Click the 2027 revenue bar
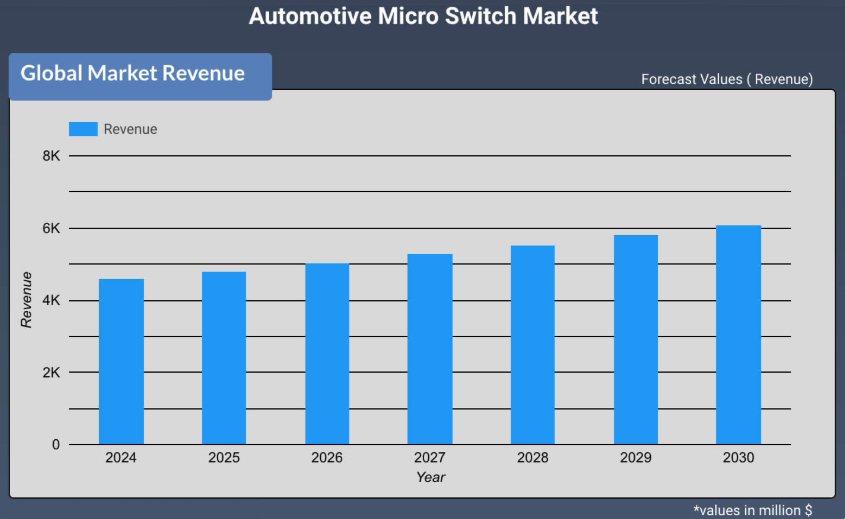Image resolution: width=845 pixels, height=519 pixels. (x=430, y=349)
